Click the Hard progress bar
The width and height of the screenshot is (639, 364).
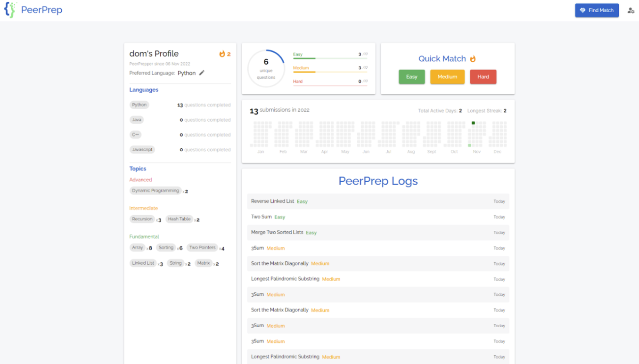[x=330, y=86]
